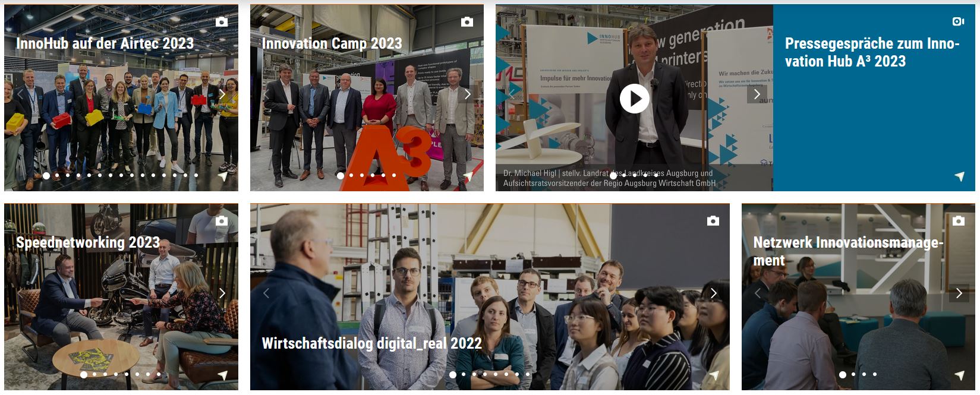Open Pressegespräche zum Innovation Hub A³ title

pos(872,52)
